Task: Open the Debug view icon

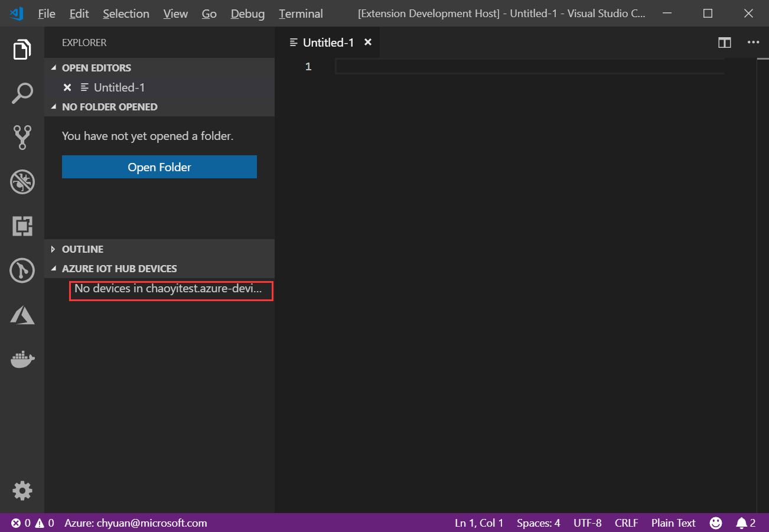Action: (22, 182)
